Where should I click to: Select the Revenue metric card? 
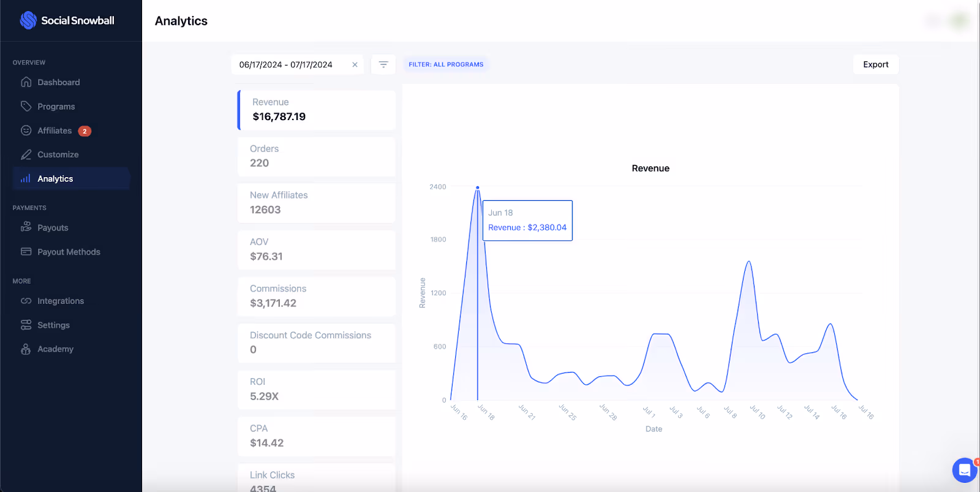pos(317,110)
